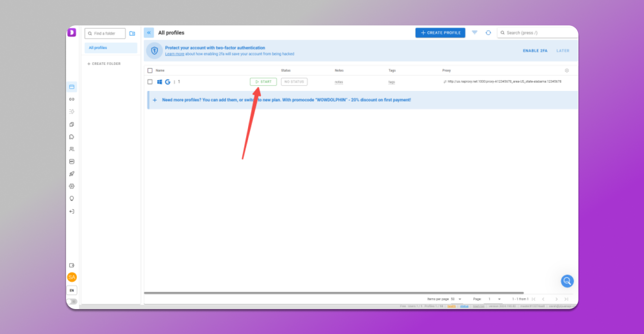Click the Dolphin app logo
This screenshot has width=644, height=334.
(71, 32)
